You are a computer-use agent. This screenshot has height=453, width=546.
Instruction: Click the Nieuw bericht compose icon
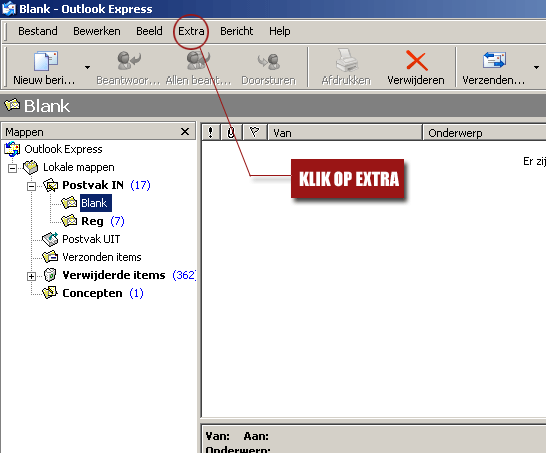[x=46, y=61]
